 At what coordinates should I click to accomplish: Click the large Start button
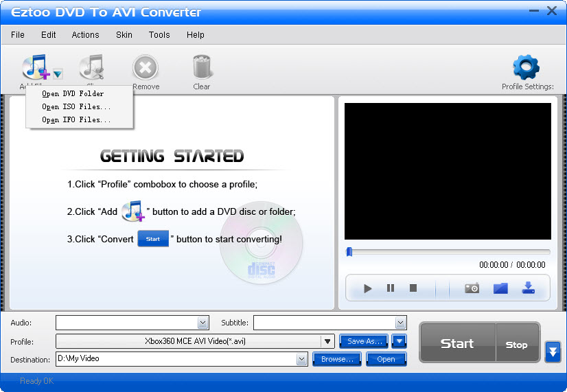[x=457, y=343]
